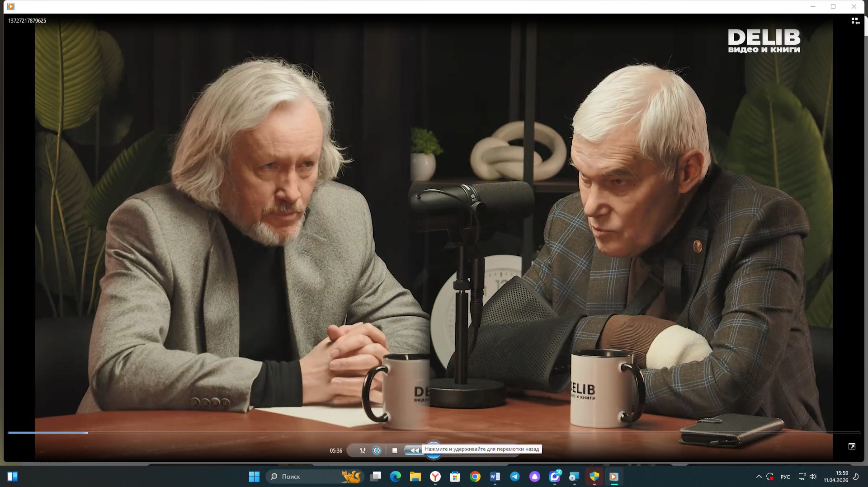868x487 pixels.
Task: Click the taskbar search box (Поиск)
Action: click(x=315, y=477)
